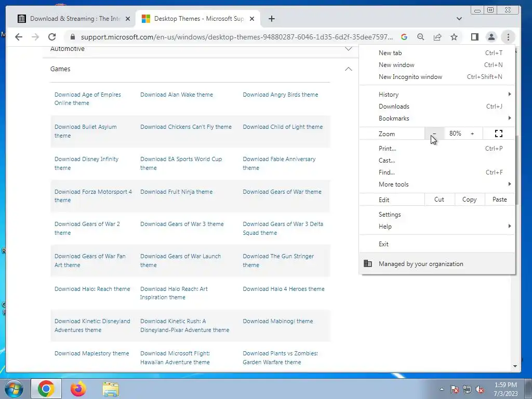
Task: Decrease zoom with minus button
Action: 434,134
